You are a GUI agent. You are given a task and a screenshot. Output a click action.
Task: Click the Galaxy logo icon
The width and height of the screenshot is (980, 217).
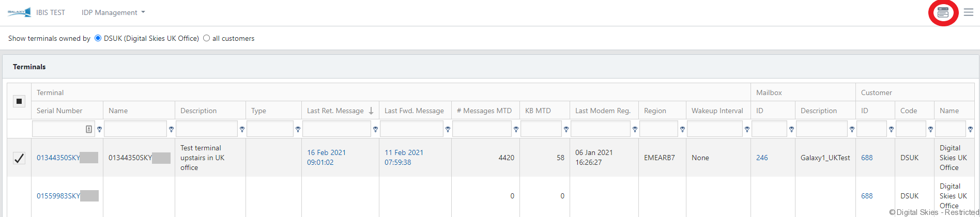point(19,12)
